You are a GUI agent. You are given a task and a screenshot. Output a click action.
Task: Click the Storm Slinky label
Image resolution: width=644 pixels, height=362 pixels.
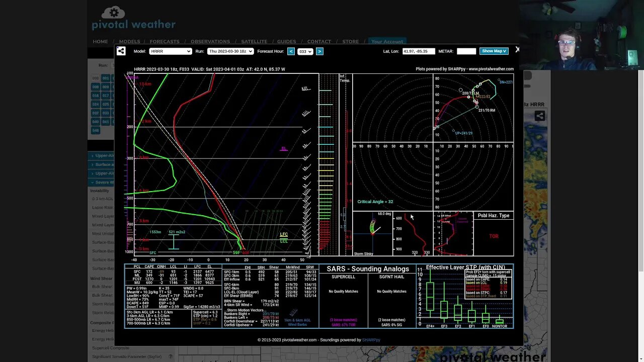coord(363,254)
